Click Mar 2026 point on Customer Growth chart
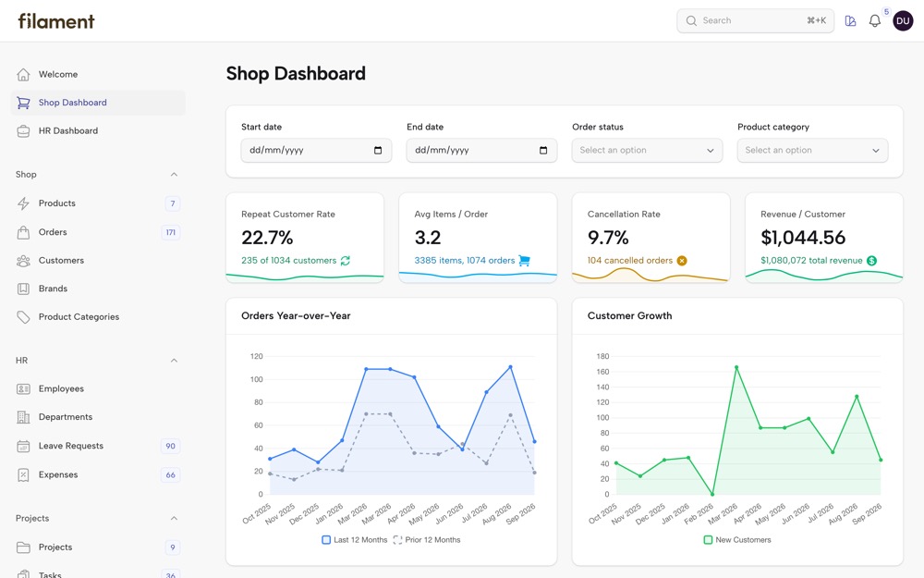Image resolution: width=924 pixels, height=578 pixels. [736, 367]
